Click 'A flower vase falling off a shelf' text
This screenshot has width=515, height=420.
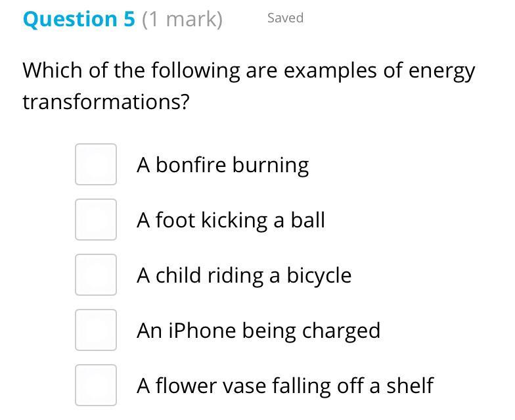[x=284, y=385]
